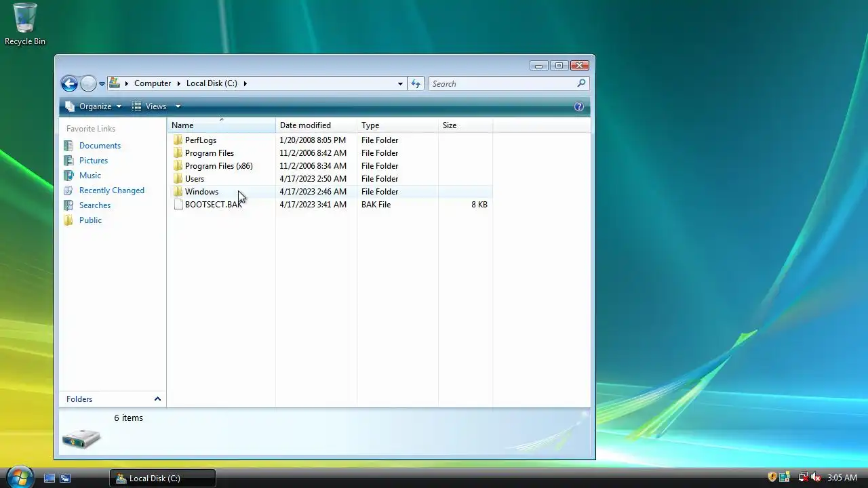Click the Computer icon in address bar
The image size is (868, 488).
(115, 83)
